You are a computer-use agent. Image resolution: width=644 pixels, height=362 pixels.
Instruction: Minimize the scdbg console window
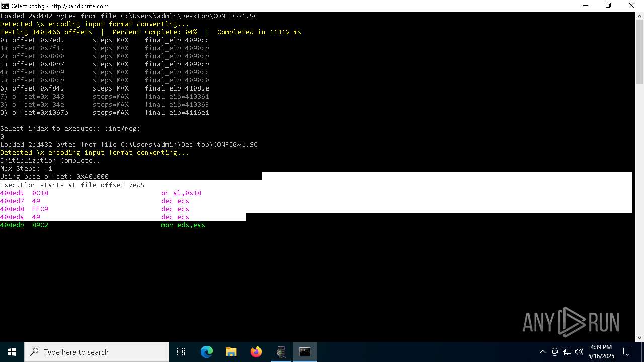click(x=586, y=6)
